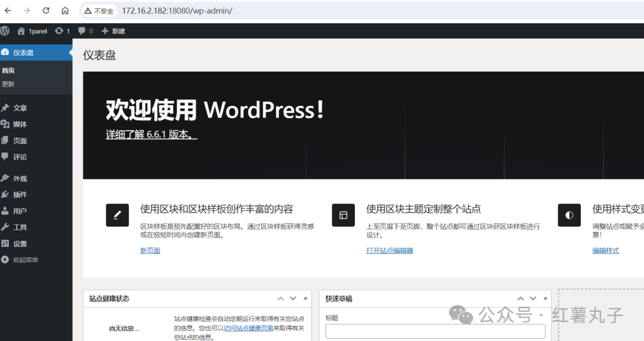644x341 pixels.
Task: Open the 1panel site home icon
Action: [21, 31]
